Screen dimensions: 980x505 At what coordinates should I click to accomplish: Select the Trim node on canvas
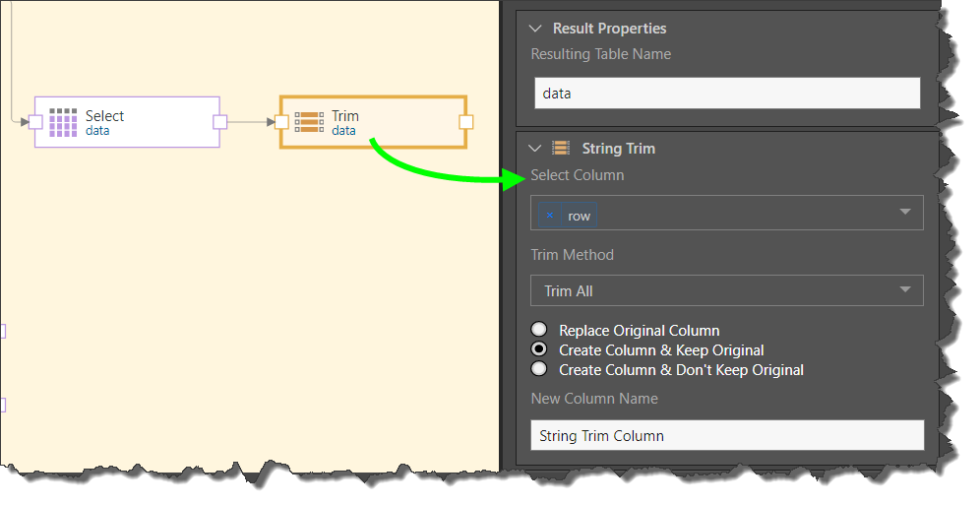pos(373,122)
